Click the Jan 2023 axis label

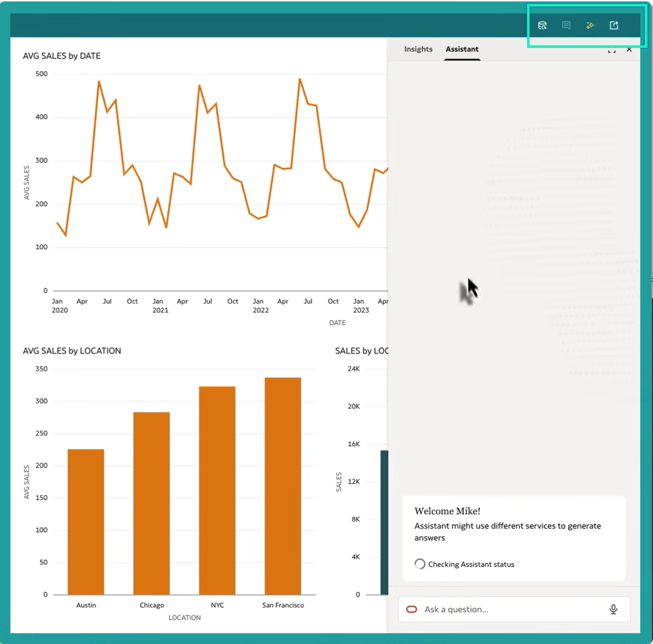pyautogui.click(x=361, y=306)
